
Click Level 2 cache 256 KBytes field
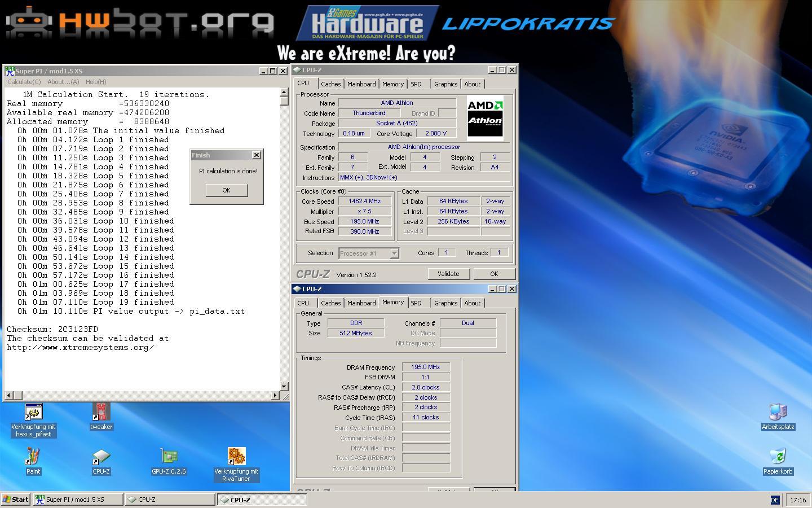tap(453, 221)
